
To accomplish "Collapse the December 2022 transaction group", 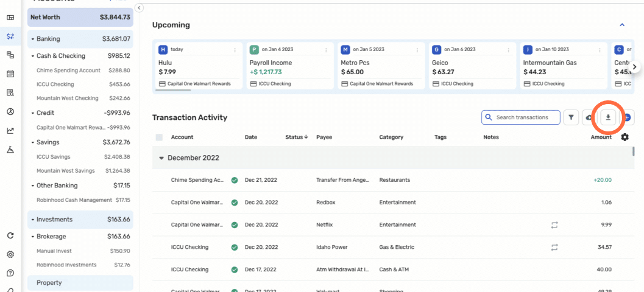I will (161, 158).
